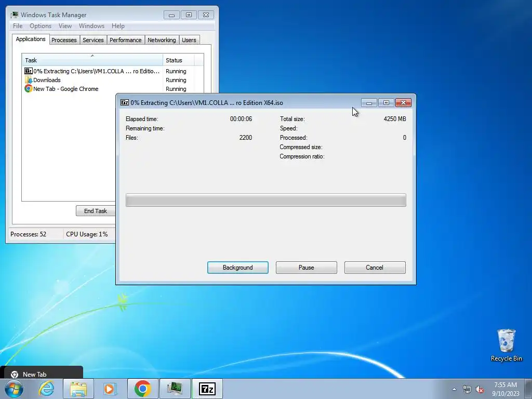Viewport: 532px width, 399px height.
Task: Select the 'New Tab - Google Chrome' task text
Action: pos(66,89)
